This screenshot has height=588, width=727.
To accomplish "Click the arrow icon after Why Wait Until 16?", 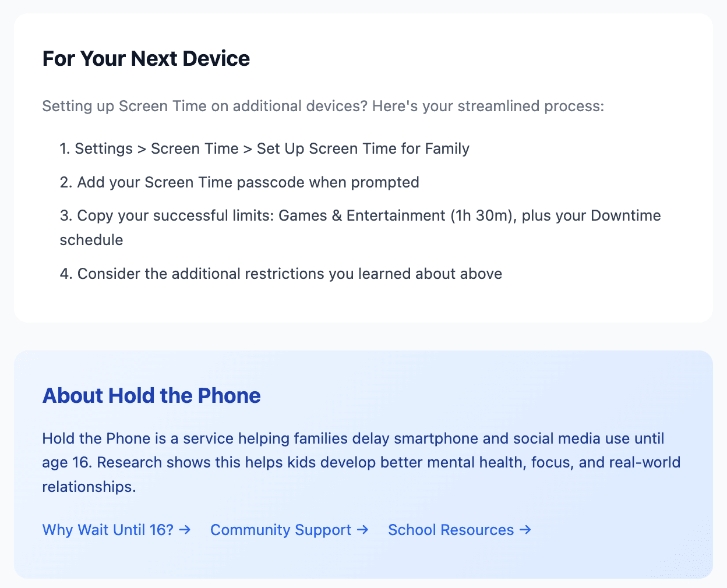I will point(185,530).
